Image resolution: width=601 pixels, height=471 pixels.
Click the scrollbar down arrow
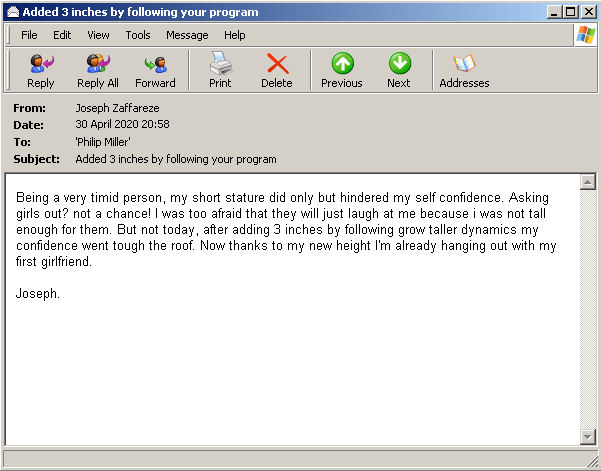point(588,437)
